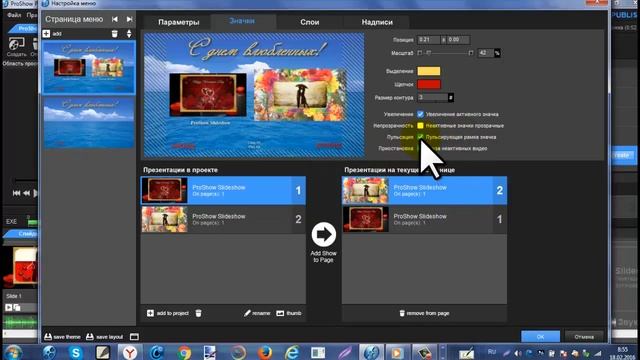Open Skype from taskbar
Screen dimensions: 640x360
point(76,352)
